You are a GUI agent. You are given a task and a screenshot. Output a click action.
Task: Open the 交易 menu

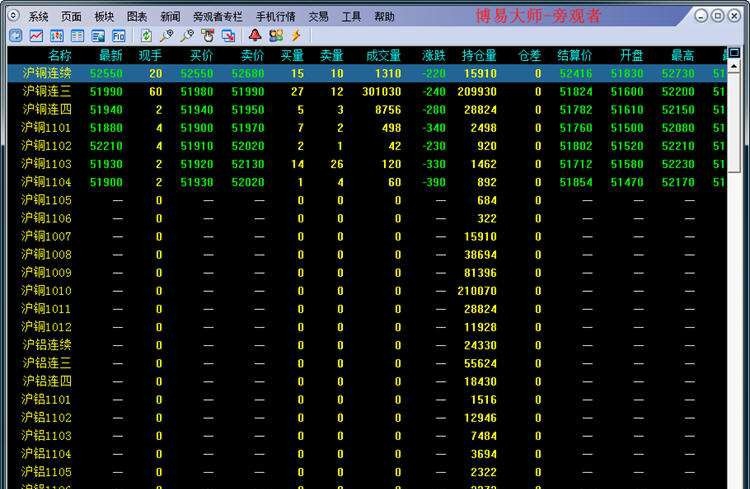click(318, 17)
